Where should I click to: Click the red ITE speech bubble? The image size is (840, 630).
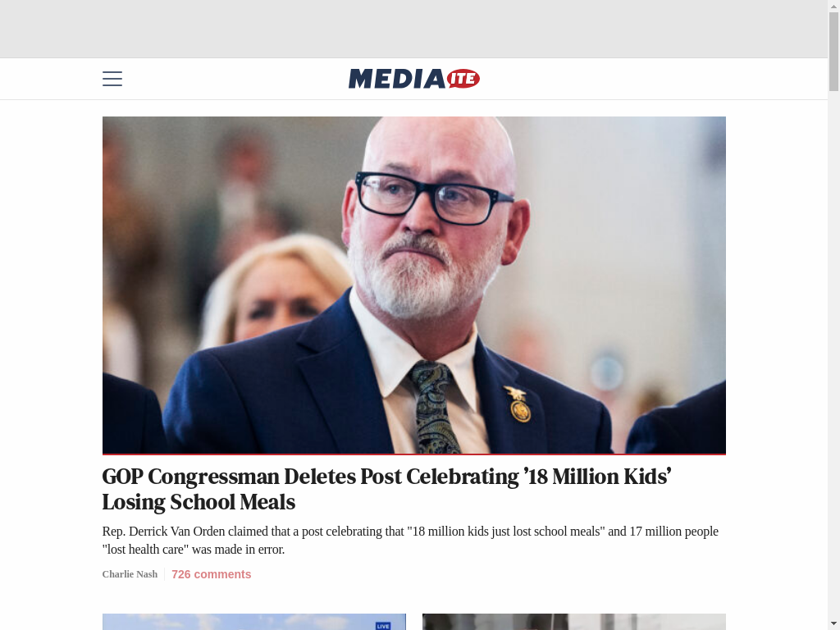pos(463,79)
